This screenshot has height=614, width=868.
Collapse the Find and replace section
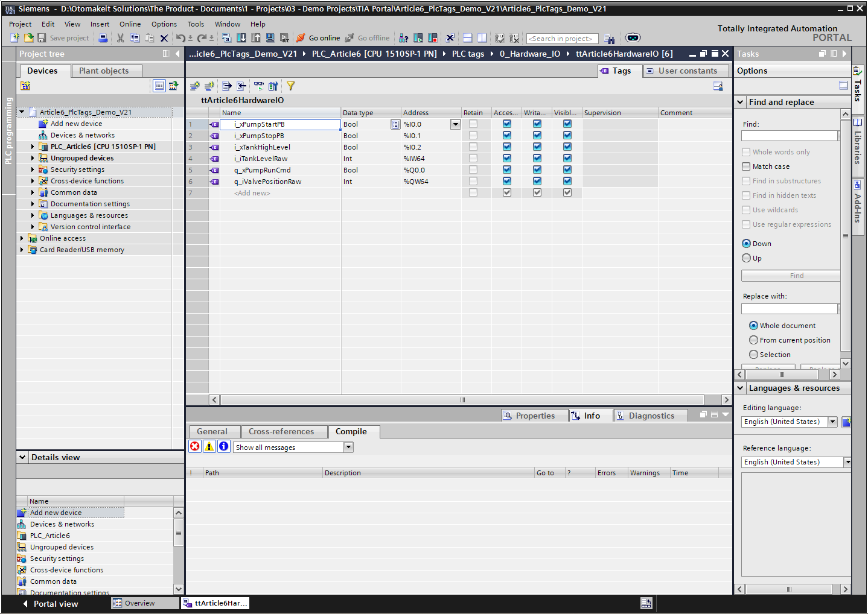(x=741, y=102)
